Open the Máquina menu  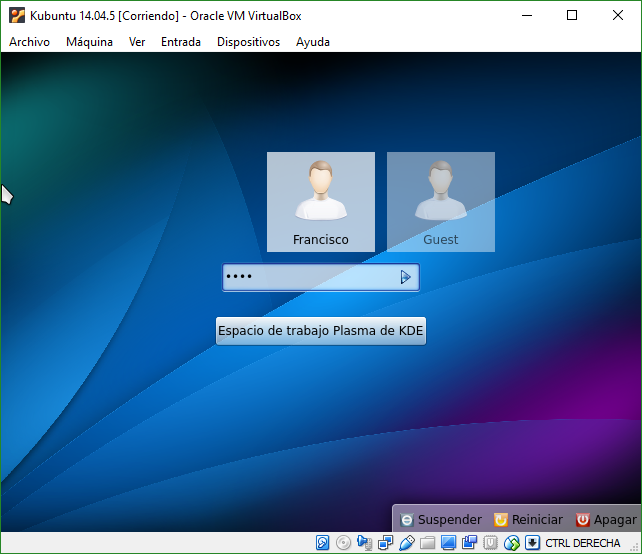[x=89, y=42]
